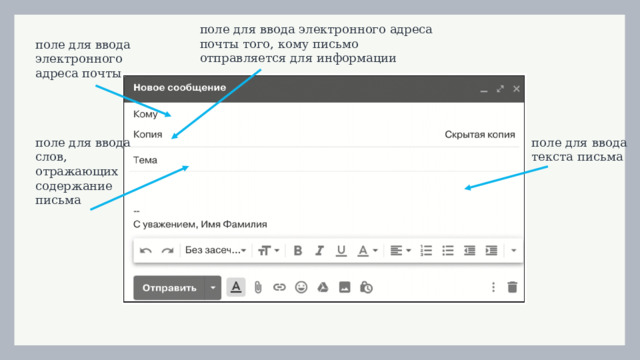Insert a link
640x360 pixels.
279,288
